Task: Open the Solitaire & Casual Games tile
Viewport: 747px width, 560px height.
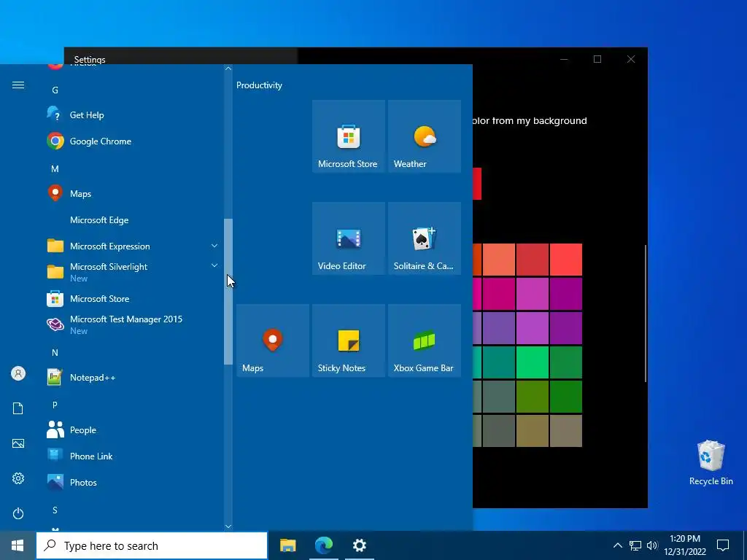Action: (x=425, y=238)
